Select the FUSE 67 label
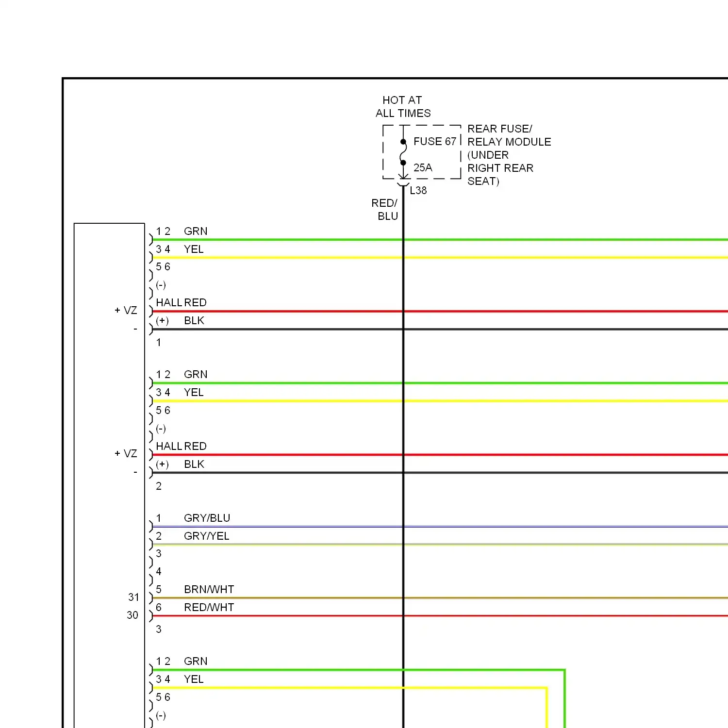This screenshot has height=728, width=728. [435, 142]
